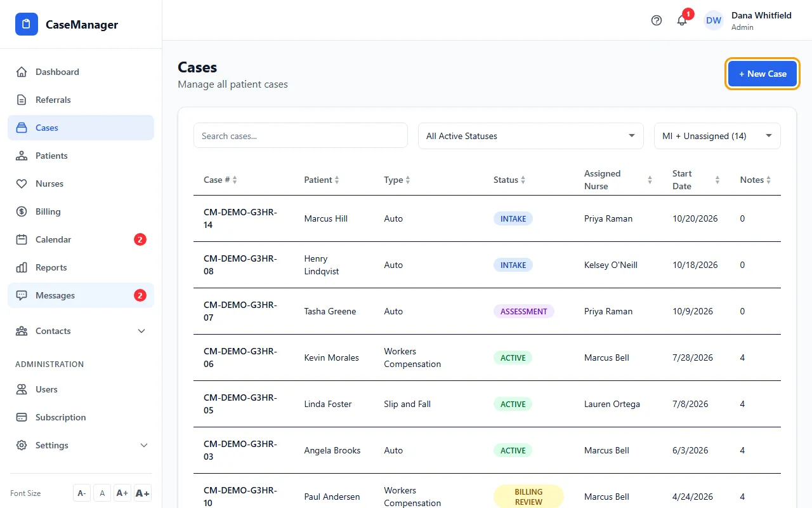Click the ASSESSMENT status badge
812x508 pixels.
[524, 311]
